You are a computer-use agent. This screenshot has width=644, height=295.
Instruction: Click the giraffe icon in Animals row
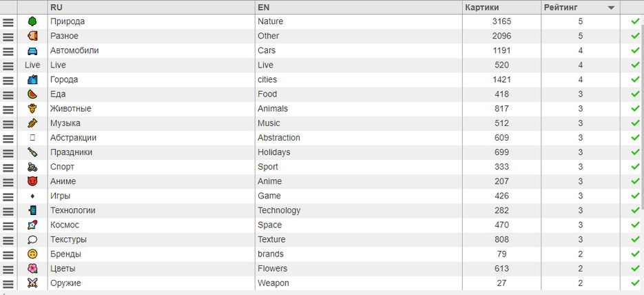(x=32, y=108)
